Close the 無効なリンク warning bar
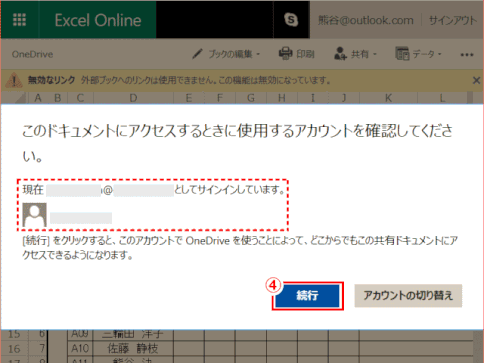Viewport: 484px width, 363px height. [x=476, y=80]
